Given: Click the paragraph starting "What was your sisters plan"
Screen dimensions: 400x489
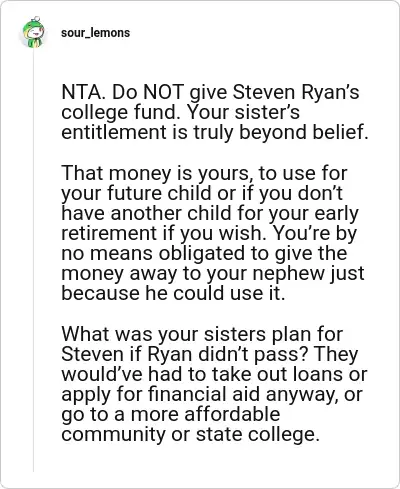Looking at the screenshot, I should 214,384.
